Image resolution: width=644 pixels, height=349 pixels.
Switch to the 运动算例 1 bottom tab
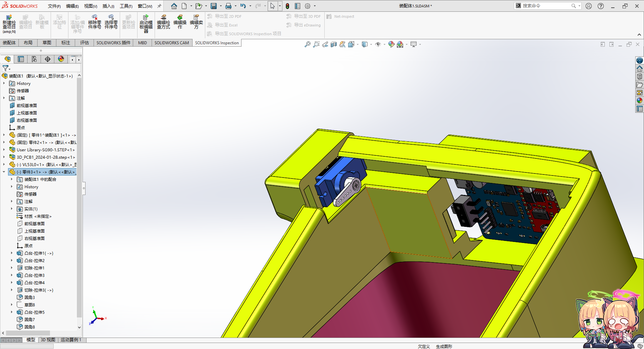pyautogui.click(x=71, y=340)
